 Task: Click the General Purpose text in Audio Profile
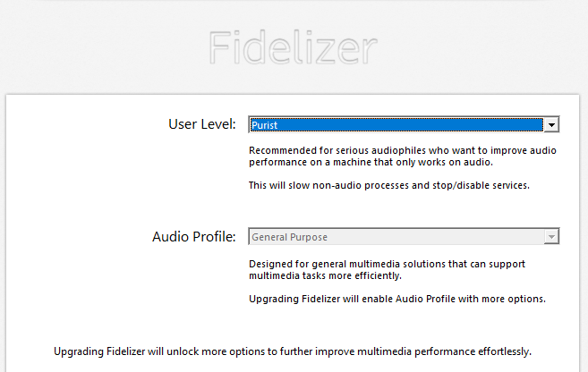pyautogui.click(x=289, y=237)
